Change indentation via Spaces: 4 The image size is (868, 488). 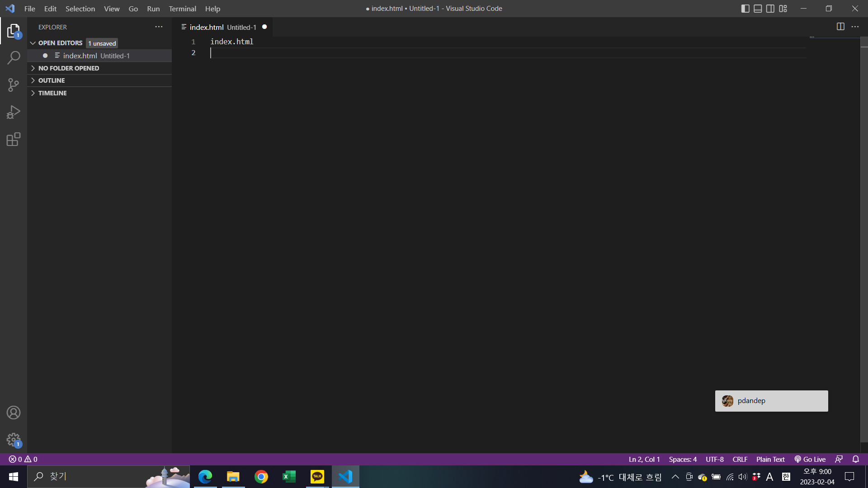(683, 459)
